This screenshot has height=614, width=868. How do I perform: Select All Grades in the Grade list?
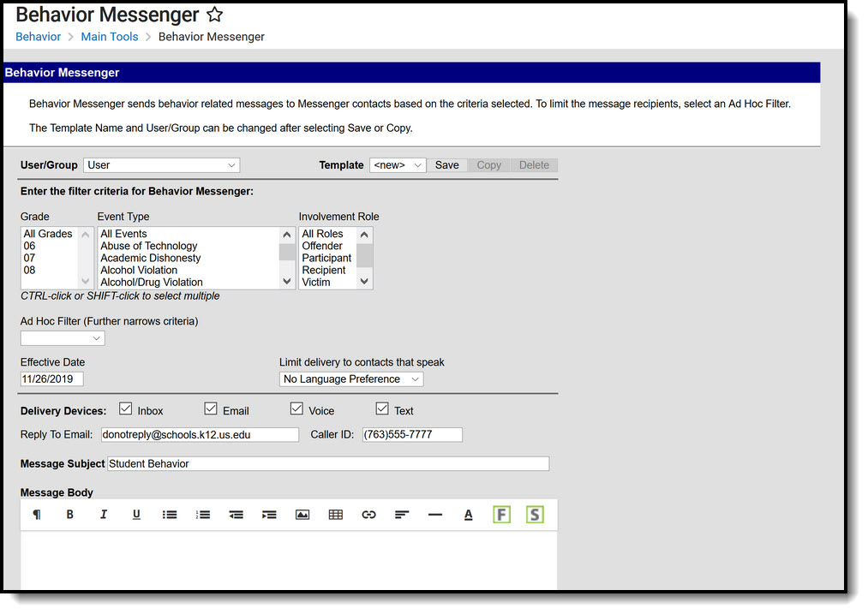point(50,234)
